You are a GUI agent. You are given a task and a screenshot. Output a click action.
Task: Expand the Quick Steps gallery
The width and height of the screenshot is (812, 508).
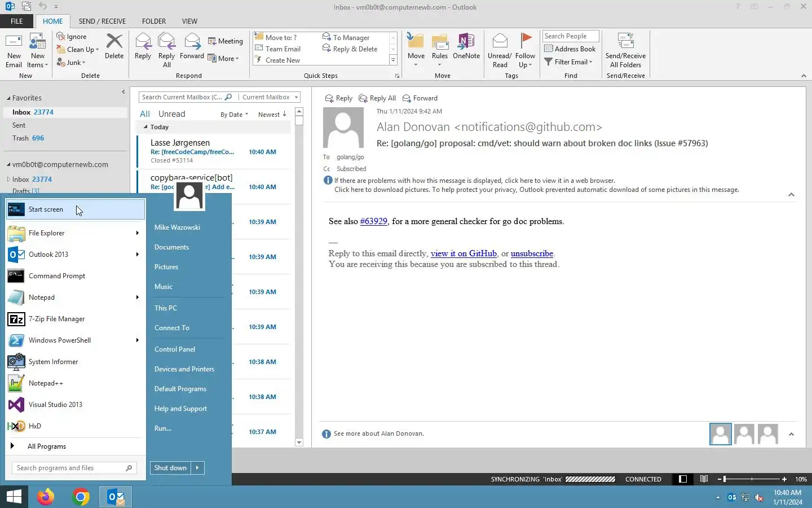point(393,60)
